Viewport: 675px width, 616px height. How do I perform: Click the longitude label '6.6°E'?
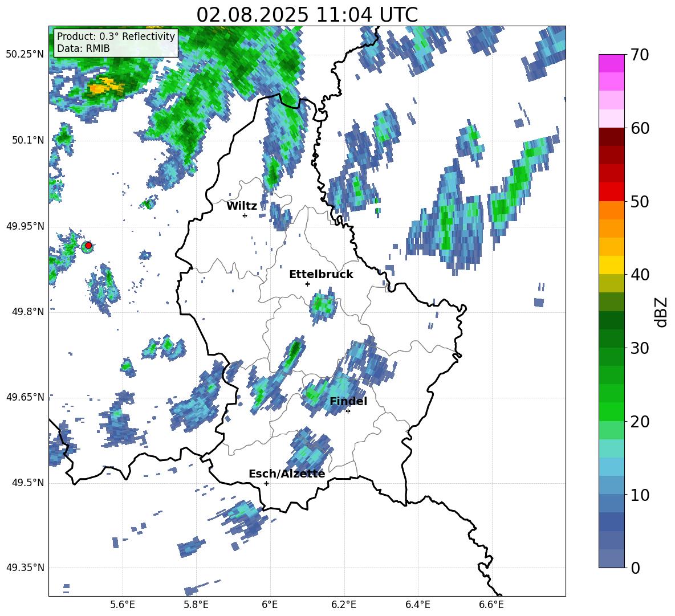coord(491,605)
